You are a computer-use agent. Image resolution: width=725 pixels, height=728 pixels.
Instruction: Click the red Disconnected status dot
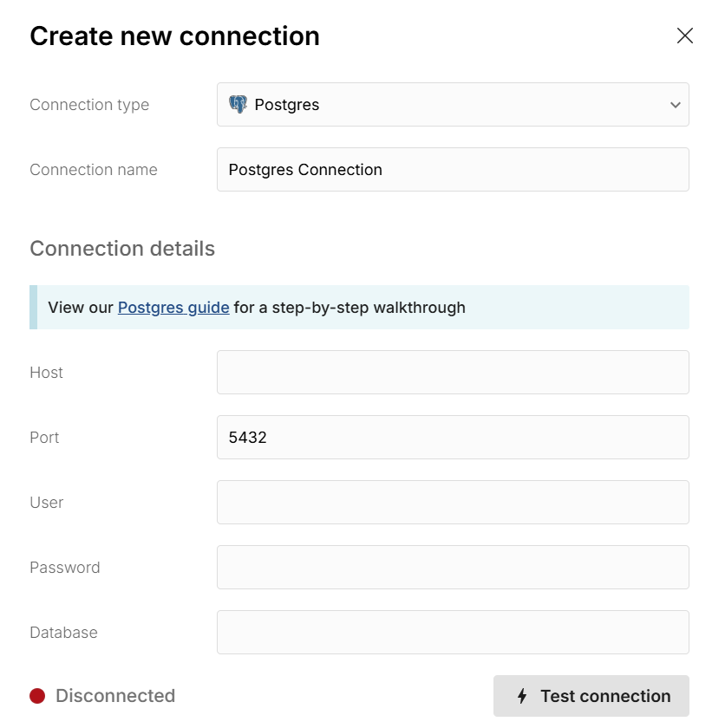click(37, 696)
